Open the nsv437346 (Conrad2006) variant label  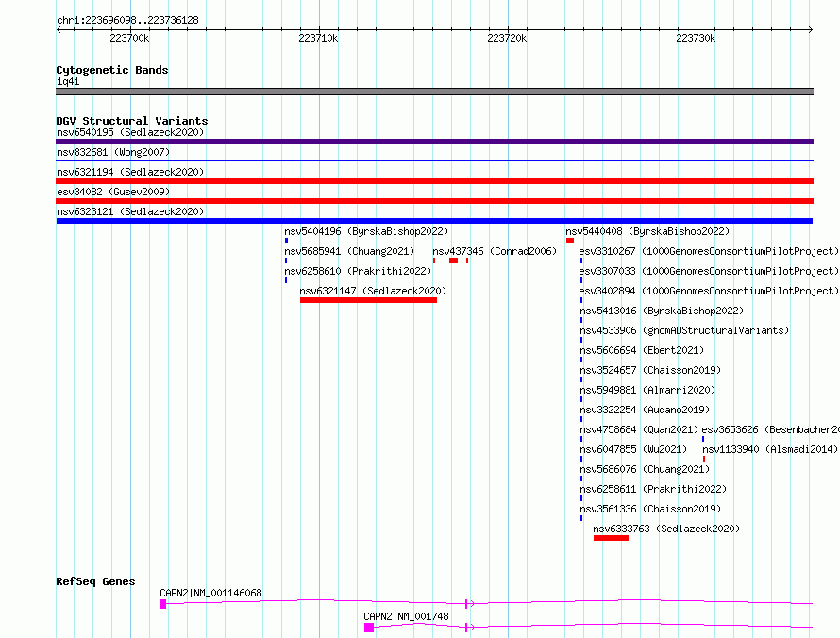pyautogui.click(x=495, y=251)
